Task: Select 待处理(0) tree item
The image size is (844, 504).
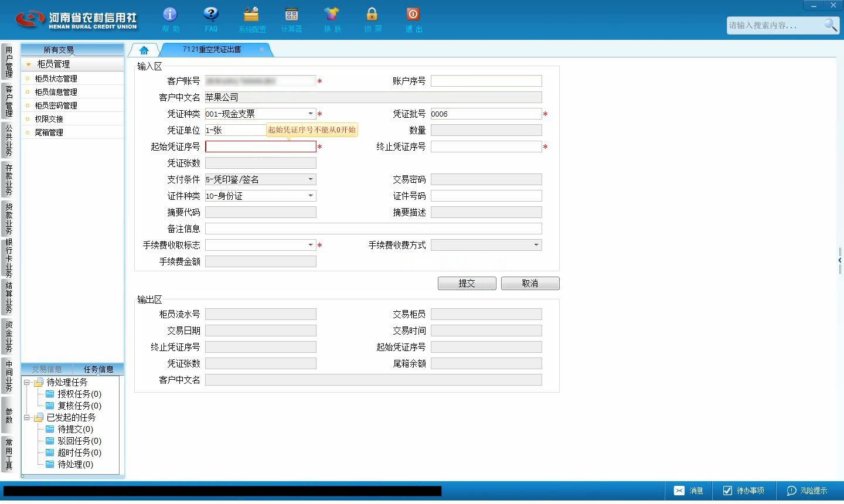Action: tap(69, 464)
